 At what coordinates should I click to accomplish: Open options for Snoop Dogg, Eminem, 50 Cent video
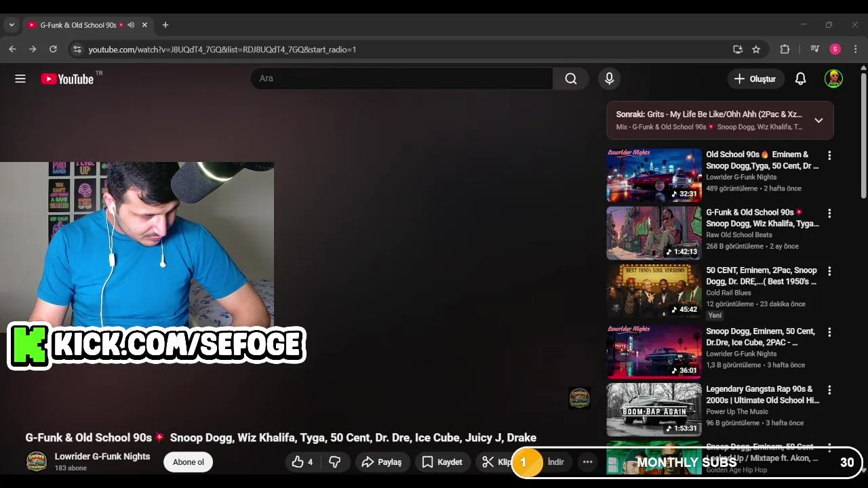[829, 332]
